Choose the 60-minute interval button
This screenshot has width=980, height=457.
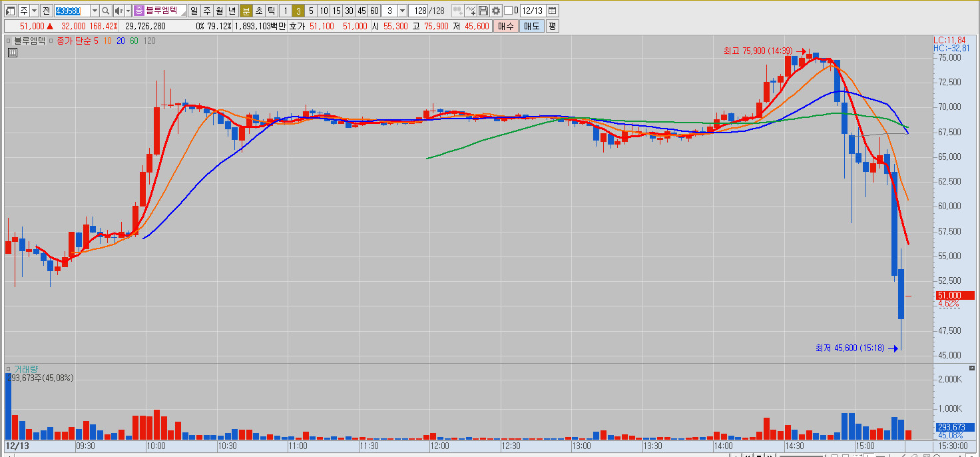click(x=374, y=11)
